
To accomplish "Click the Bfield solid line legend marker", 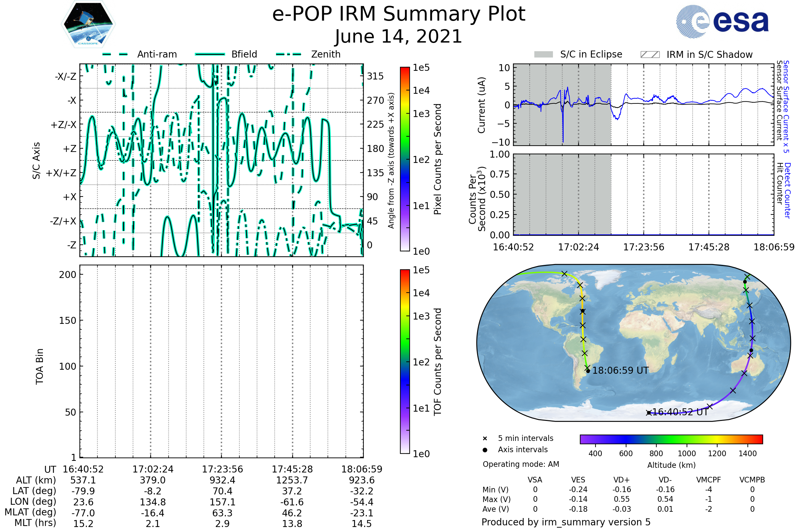I will pos(210,54).
